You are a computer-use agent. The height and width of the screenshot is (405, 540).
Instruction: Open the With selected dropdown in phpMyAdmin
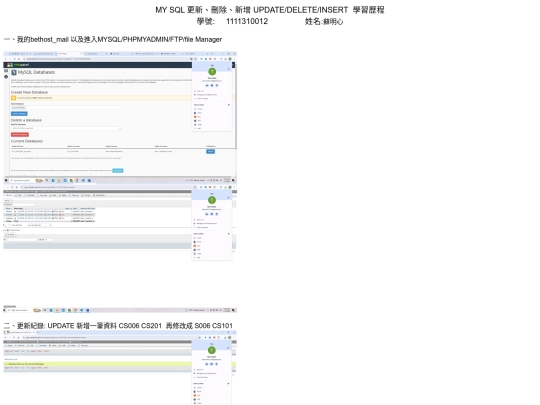[39, 225]
